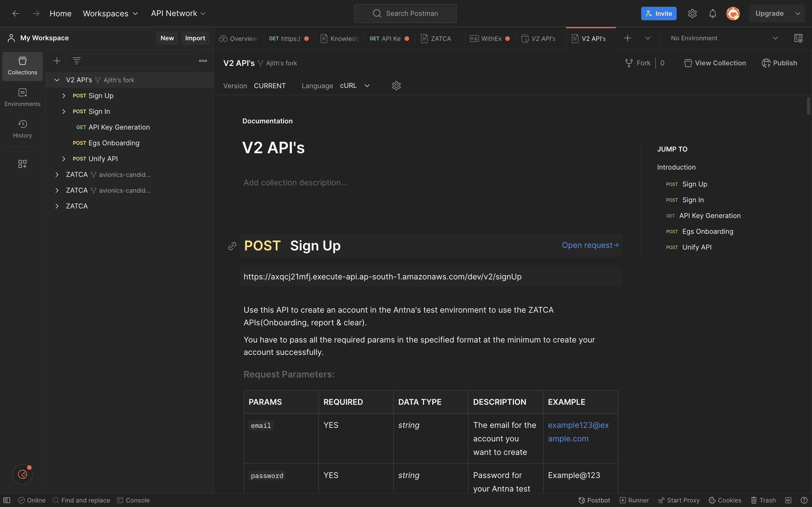This screenshot has height=507, width=812.
Task: Follow the Open request link
Action: click(590, 245)
